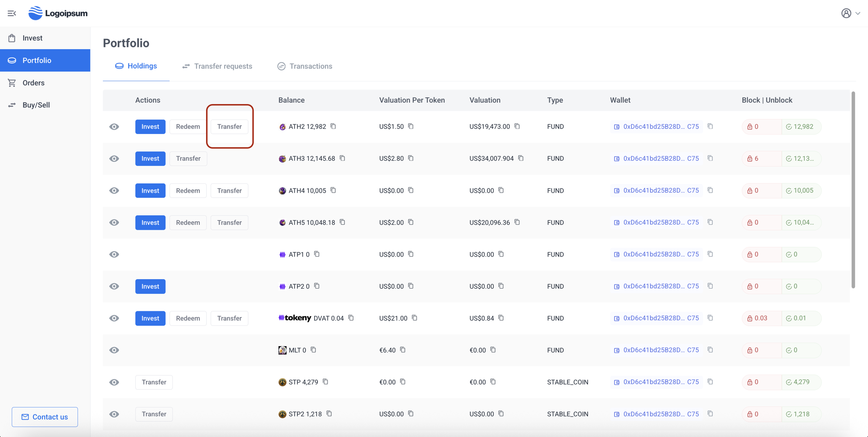Toggle the eye icon for ATH2 row
Image resolution: width=868 pixels, height=437 pixels.
coord(114,127)
